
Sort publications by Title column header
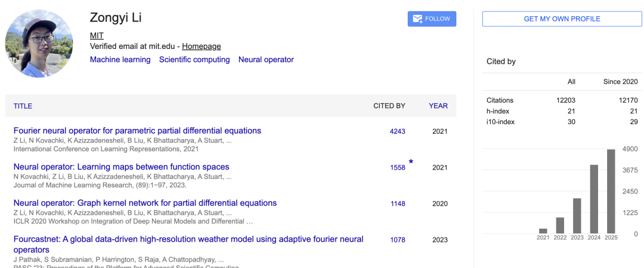(23, 106)
